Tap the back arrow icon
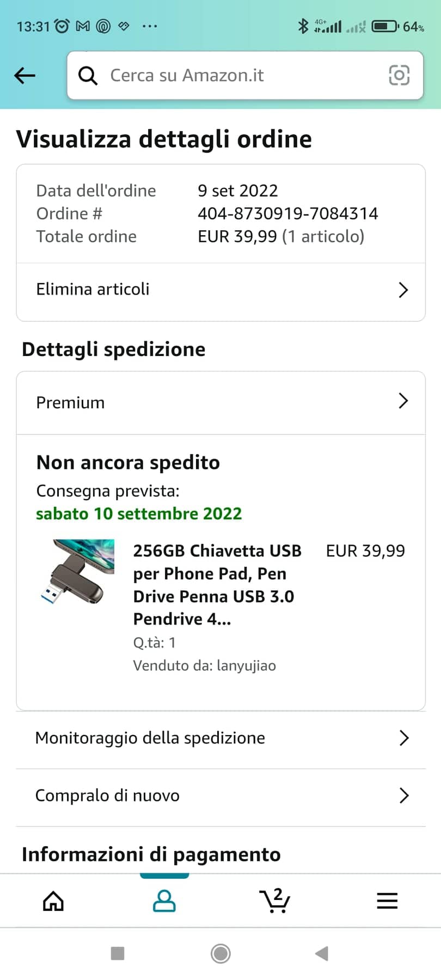Screen dimensions: 441x980 click(x=24, y=76)
